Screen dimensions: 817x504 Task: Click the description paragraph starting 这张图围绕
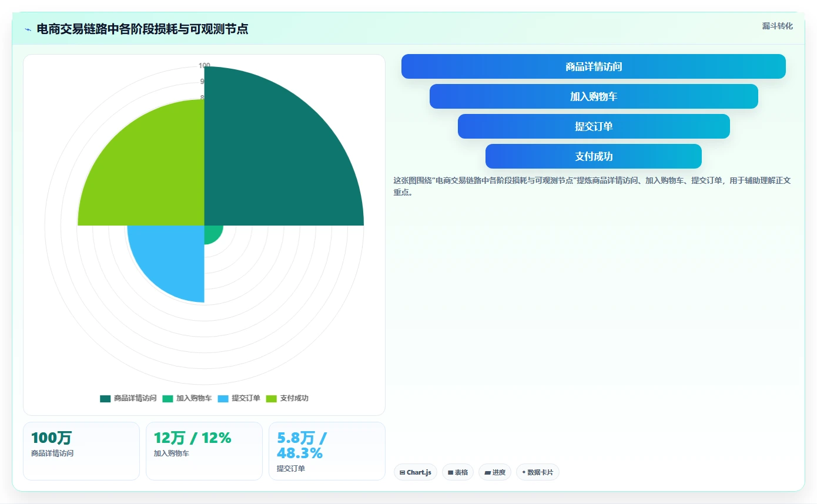tap(592, 186)
